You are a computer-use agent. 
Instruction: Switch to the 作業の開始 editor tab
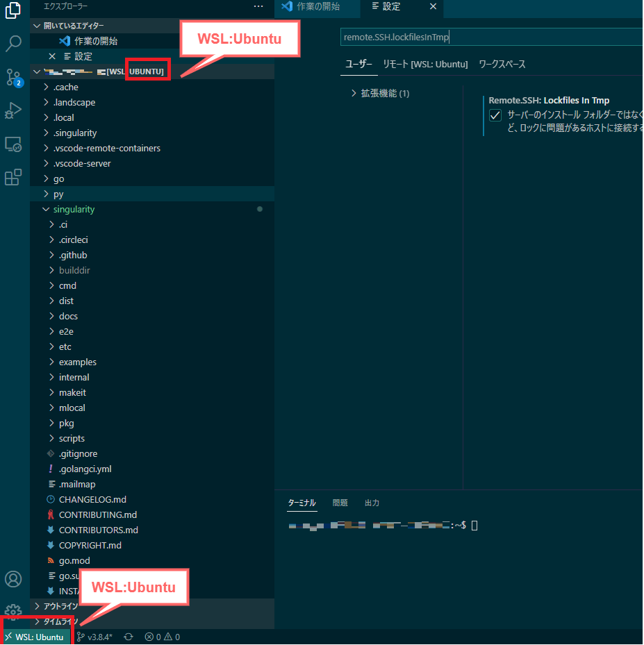(317, 6)
